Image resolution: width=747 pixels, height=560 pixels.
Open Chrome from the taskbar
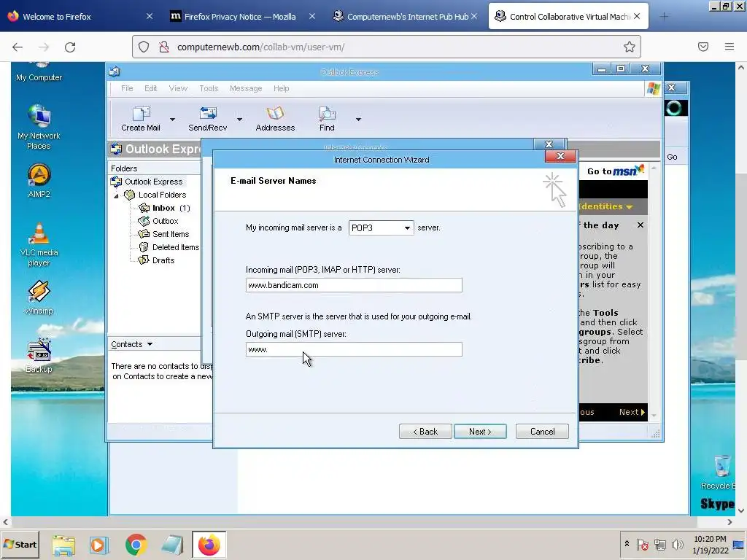136,545
